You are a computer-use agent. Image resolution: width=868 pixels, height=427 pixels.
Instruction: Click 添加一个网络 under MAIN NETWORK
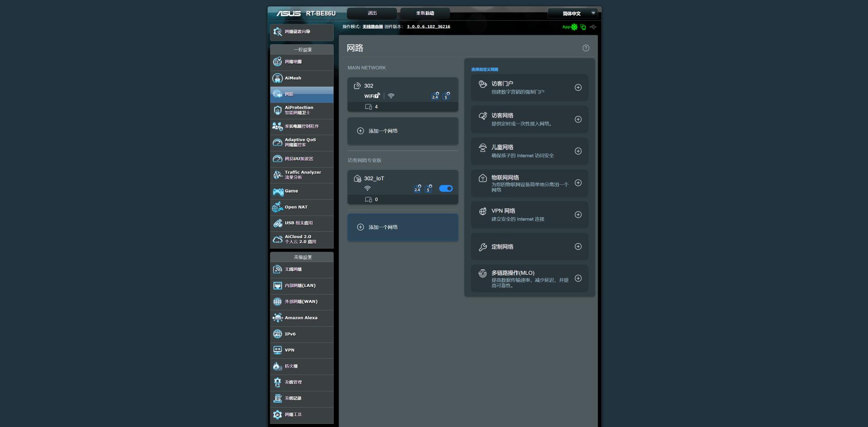coord(403,131)
